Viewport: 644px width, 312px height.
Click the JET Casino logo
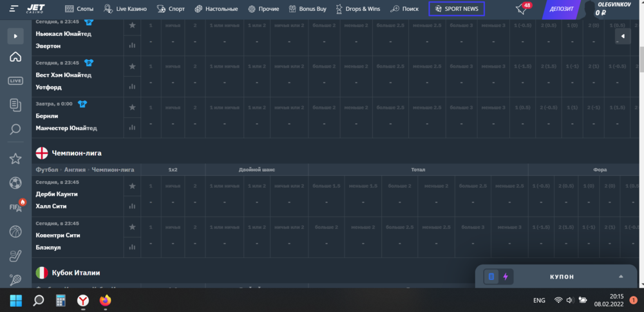point(35,8)
